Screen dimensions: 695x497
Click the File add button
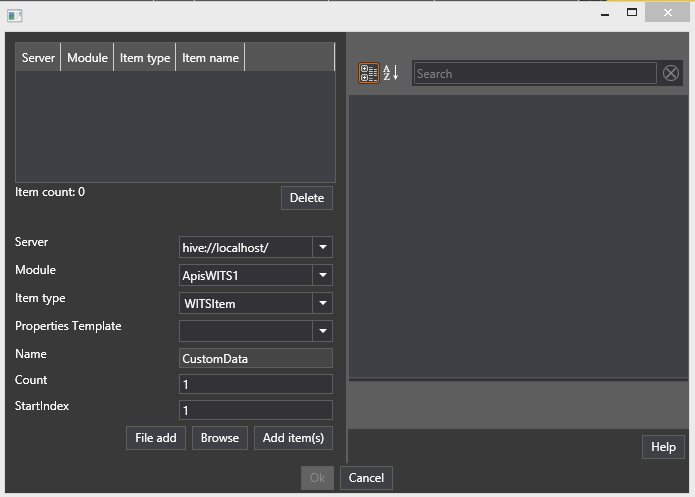(x=156, y=438)
